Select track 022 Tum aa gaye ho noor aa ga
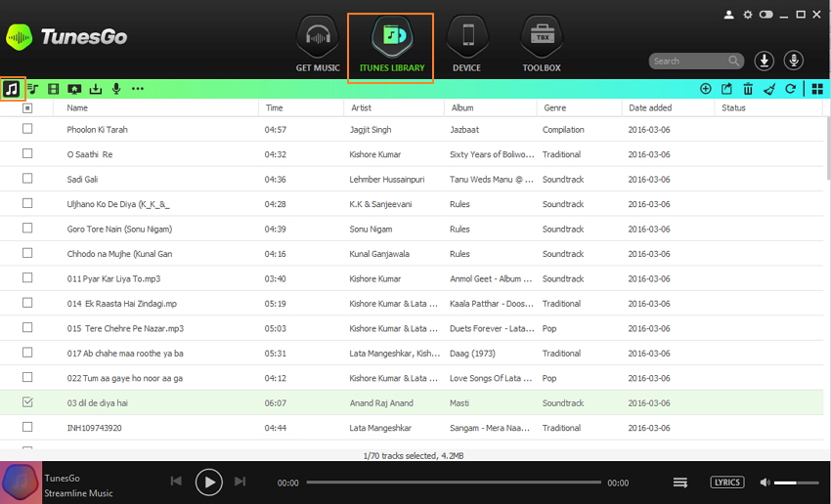This screenshot has height=504, width=831. [124, 378]
